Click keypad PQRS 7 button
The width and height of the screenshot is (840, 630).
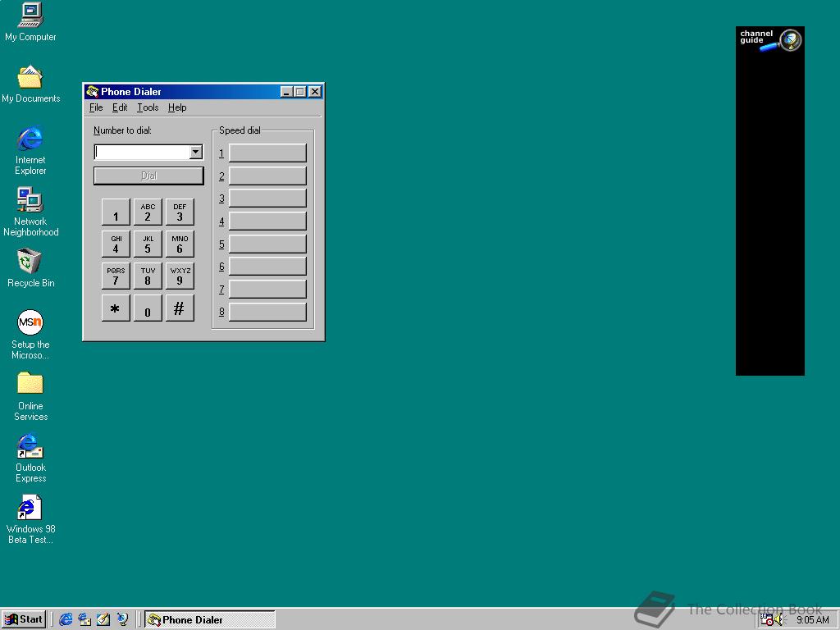(x=116, y=276)
